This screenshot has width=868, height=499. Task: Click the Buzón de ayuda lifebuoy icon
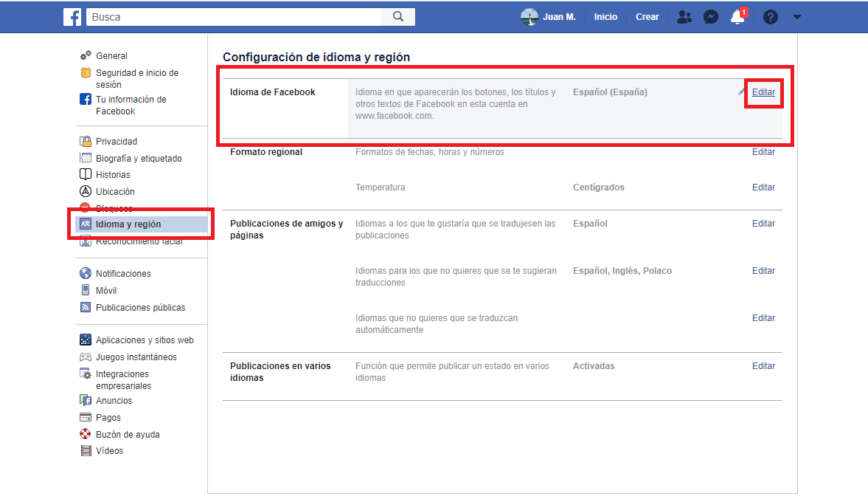coord(86,433)
